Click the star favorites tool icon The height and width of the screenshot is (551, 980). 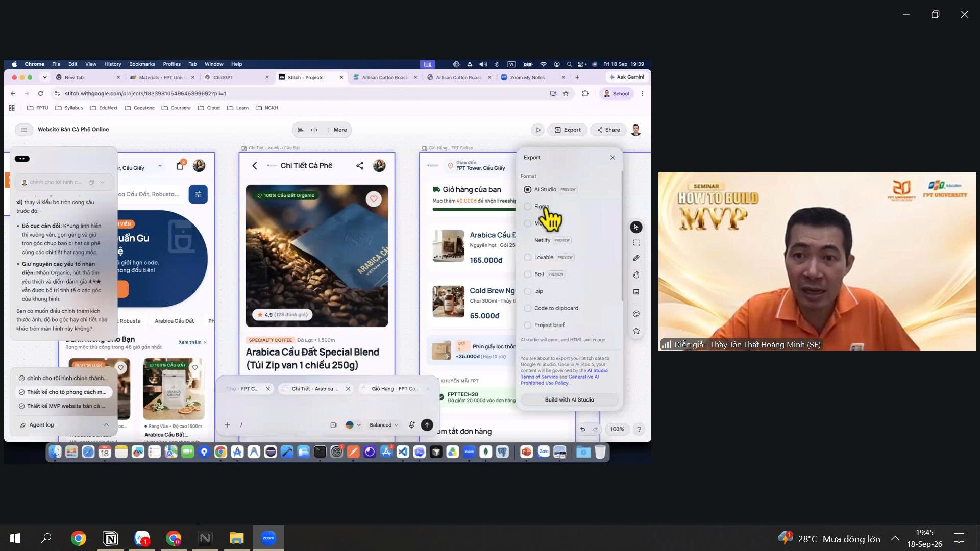pyautogui.click(x=636, y=331)
